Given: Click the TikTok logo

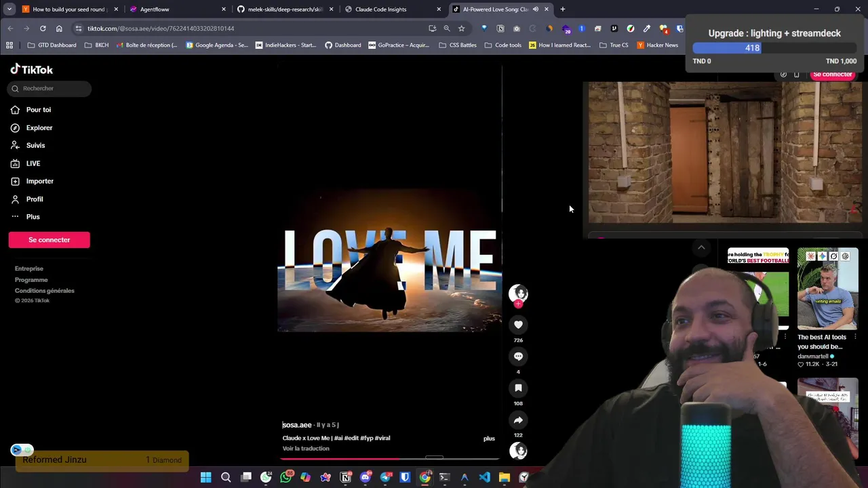Looking at the screenshot, I should point(31,69).
